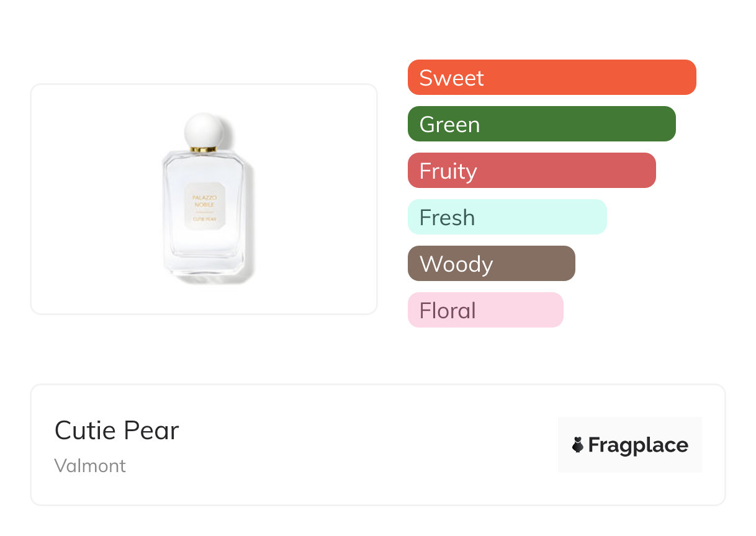Click the small Cutie Pear text on the bottle label
This screenshot has width=756, height=536.
[204, 219]
